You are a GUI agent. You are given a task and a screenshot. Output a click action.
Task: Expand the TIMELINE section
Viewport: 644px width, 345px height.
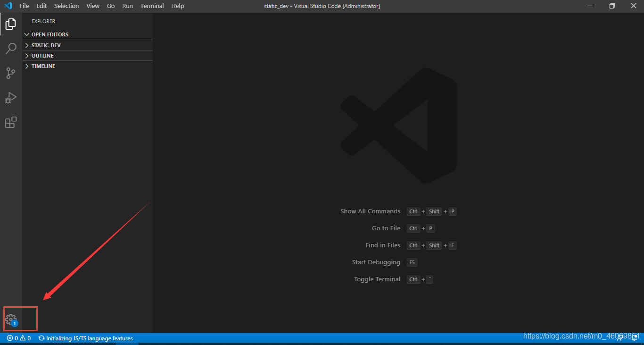point(88,66)
